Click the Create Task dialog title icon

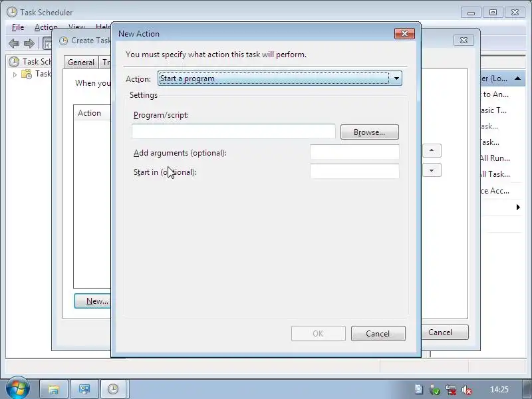click(63, 41)
